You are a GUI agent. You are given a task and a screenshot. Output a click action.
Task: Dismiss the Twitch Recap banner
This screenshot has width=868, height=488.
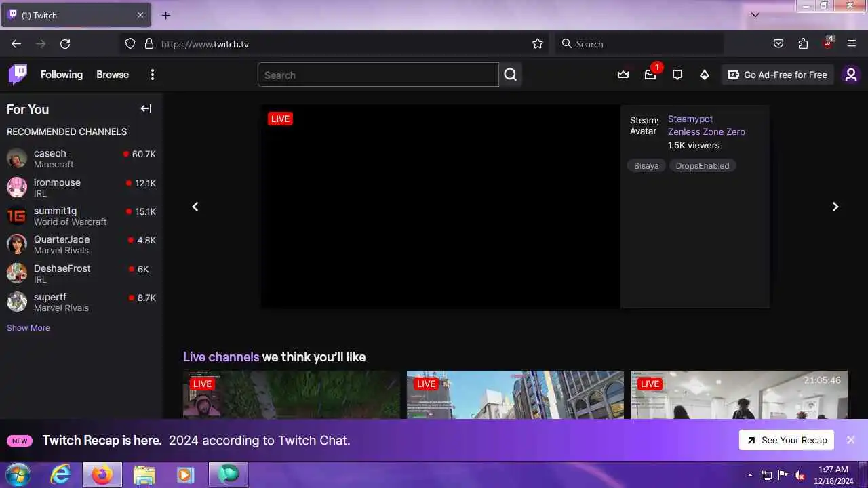click(851, 440)
